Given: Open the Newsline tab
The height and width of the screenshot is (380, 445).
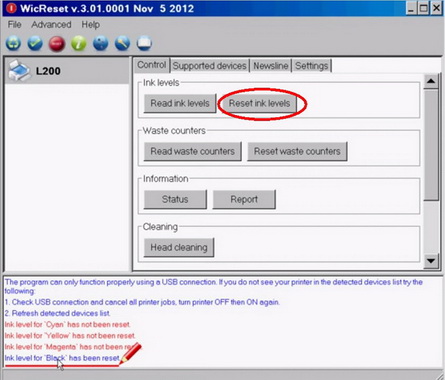Looking at the screenshot, I should (x=271, y=66).
